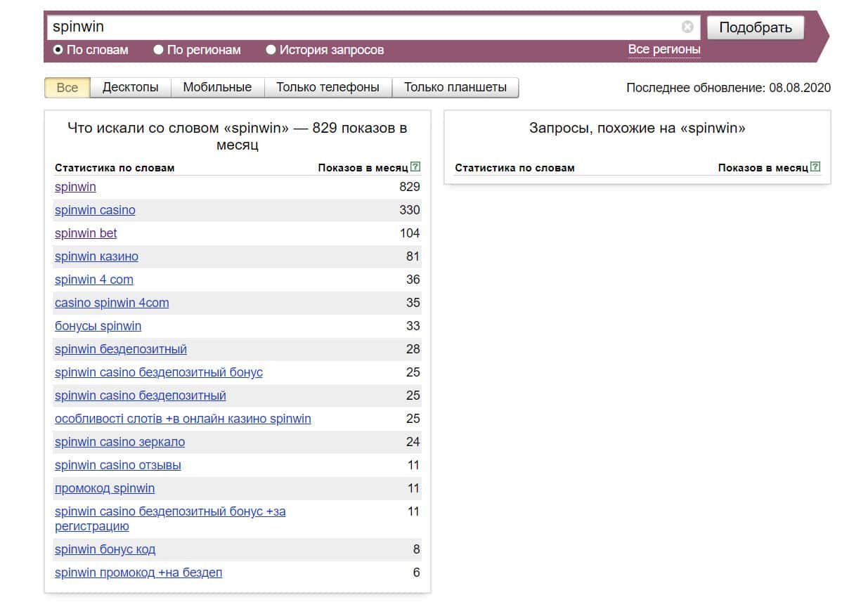
Task: Open the 'Все регионы' region selector
Action: 663,49
